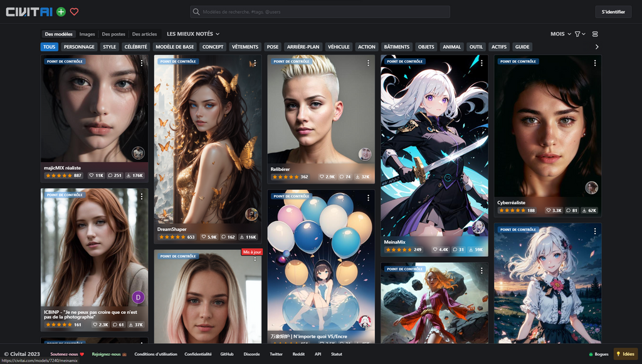This screenshot has height=364, width=642.
Task: Click the search models input field
Action: point(320,12)
